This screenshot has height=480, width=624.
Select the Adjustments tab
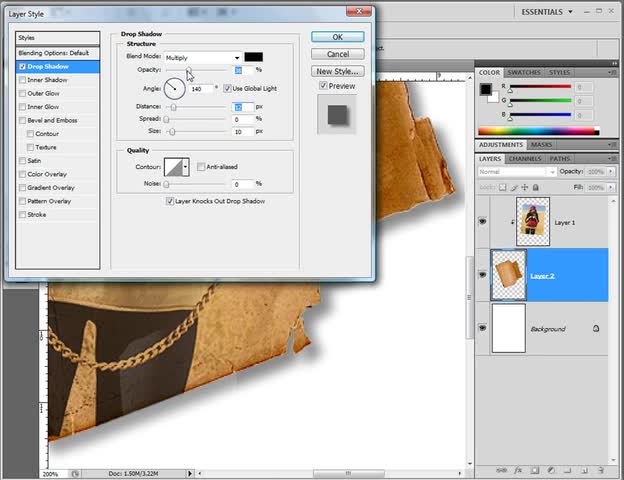(x=501, y=144)
